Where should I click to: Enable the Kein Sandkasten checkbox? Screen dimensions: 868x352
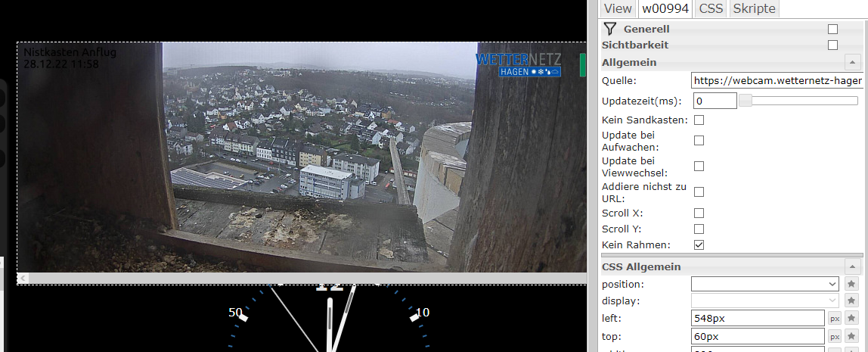tap(699, 120)
